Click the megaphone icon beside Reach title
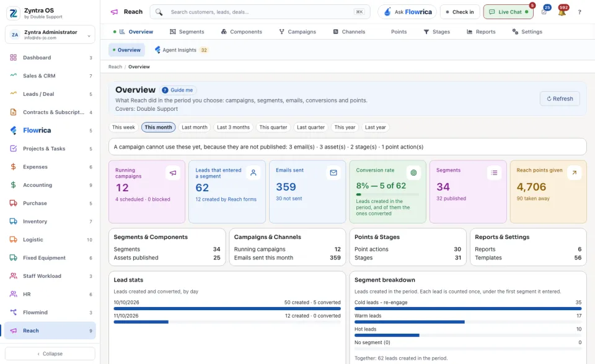Viewport: 595px width, 364px height. 114,12
